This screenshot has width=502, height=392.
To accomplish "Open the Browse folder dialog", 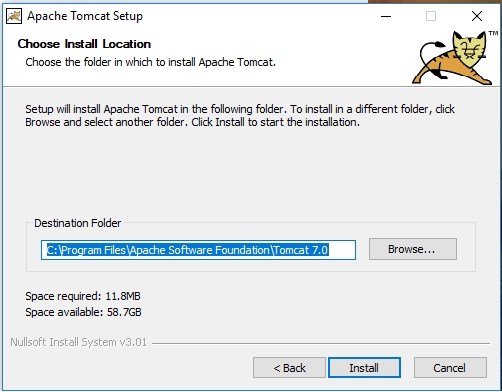I will coord(413,249).
